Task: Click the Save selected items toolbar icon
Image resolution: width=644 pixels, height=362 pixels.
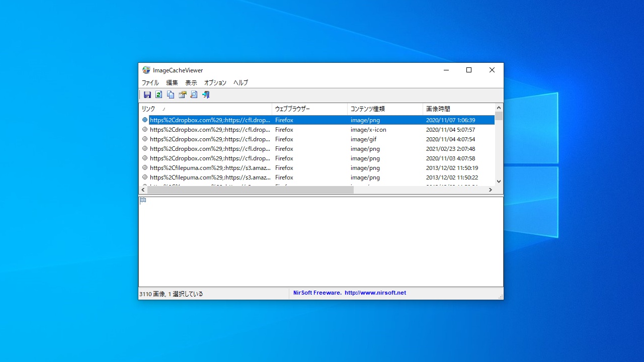Action: click(x=147, y=95)
